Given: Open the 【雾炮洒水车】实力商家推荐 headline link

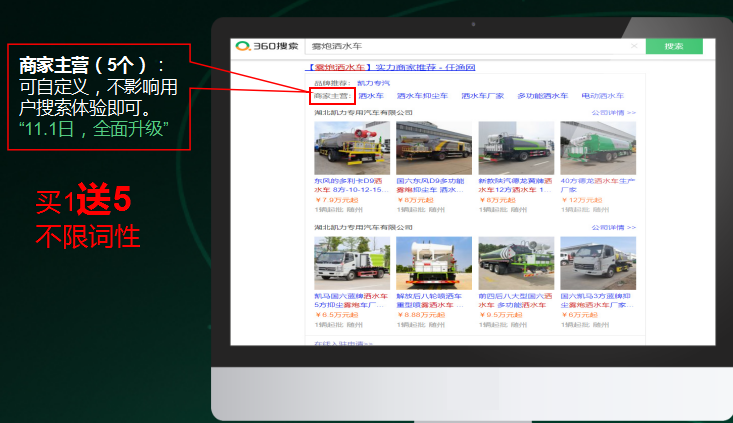Looking at the screenshot, I should coord(390,67).
